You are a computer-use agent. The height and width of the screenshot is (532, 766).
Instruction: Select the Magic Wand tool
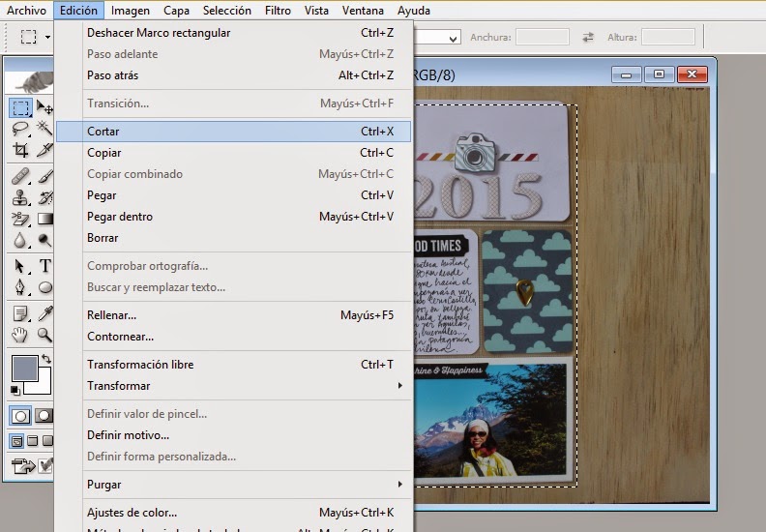point(44,129)
